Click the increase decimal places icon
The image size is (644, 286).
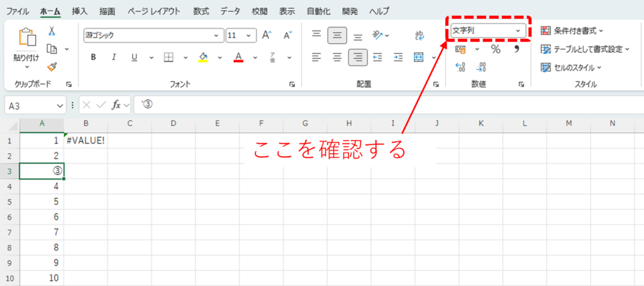(460, 67)
